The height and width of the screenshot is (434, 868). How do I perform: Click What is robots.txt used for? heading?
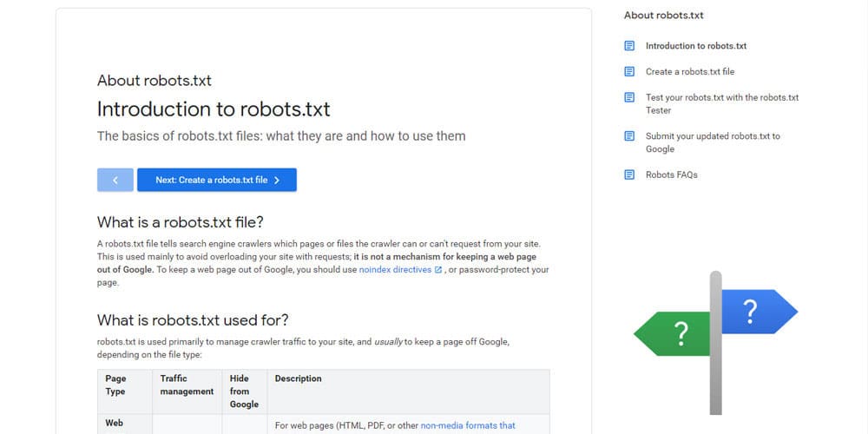(x=193, y=320)
